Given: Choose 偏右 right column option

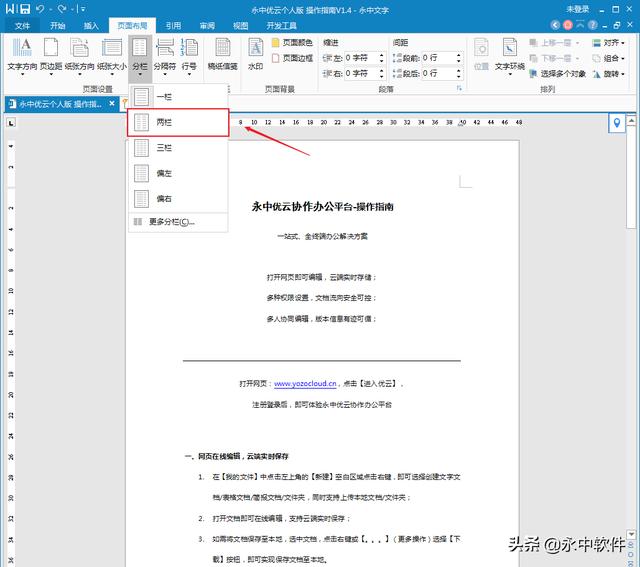Looking at the screenshot, I should [178, 198].
